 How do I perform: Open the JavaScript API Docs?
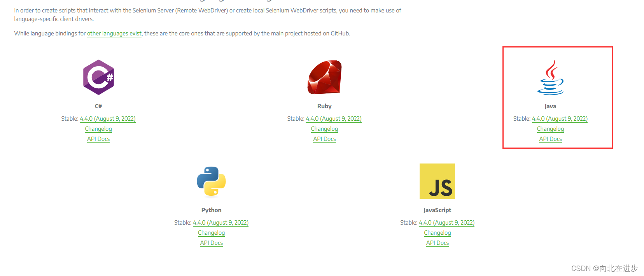pos(437,243)
